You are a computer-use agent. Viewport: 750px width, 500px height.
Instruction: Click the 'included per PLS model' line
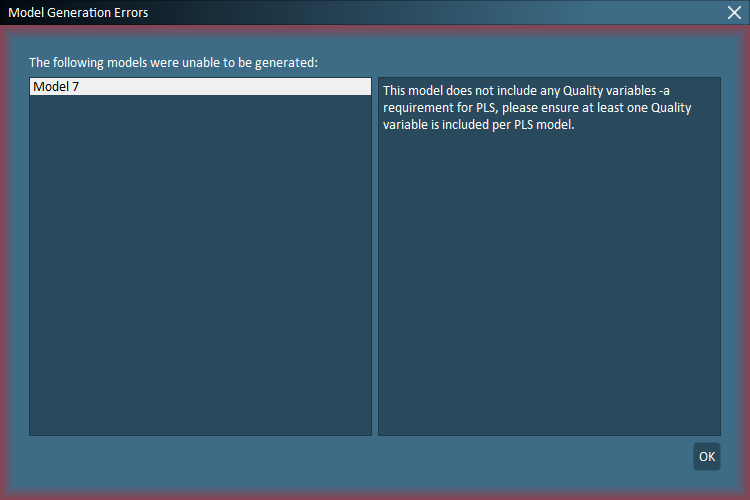pos(478,126)
